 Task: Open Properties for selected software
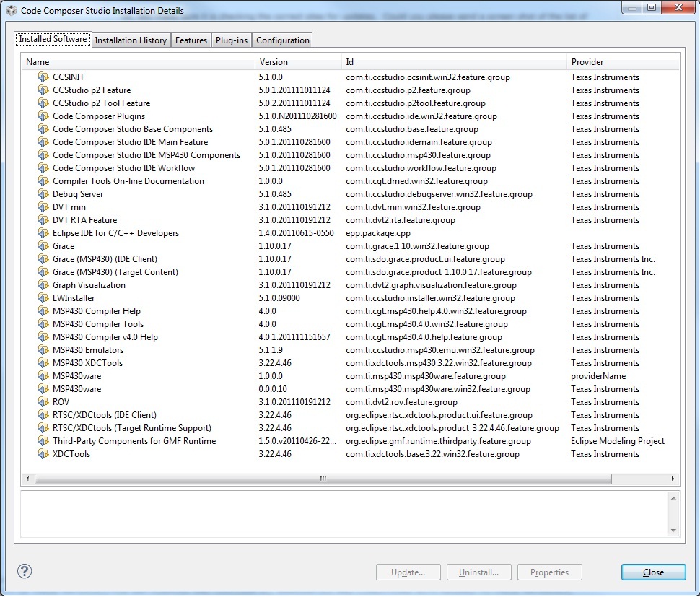pyautogui.click(x=549, y=572)
